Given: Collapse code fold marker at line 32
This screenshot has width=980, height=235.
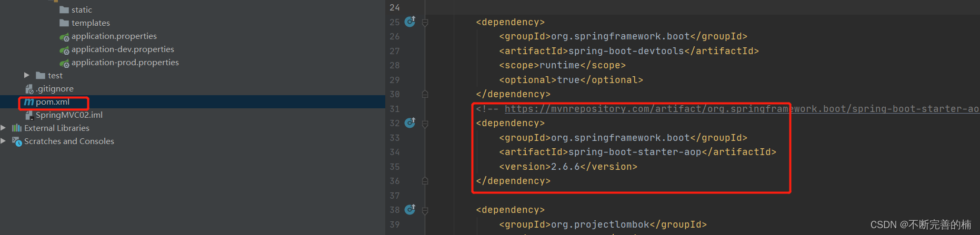Looking at the screenshot, I should (425, 124).
